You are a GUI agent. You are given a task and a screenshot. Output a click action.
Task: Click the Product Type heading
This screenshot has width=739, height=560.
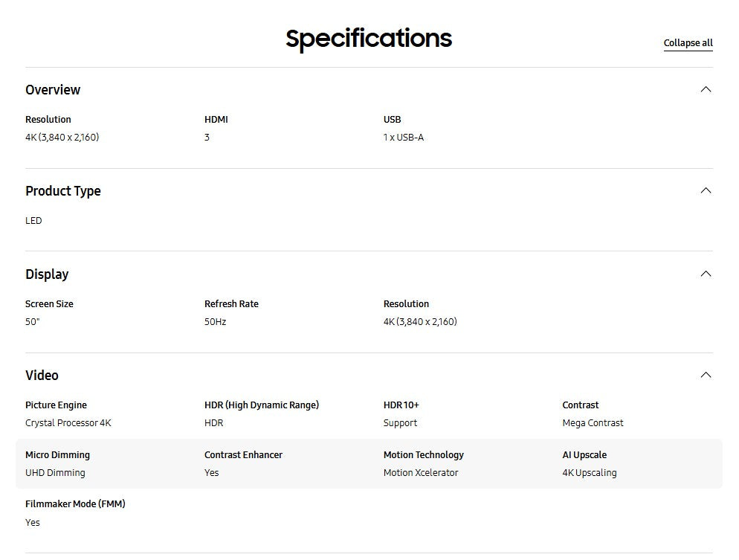(63, 191)
